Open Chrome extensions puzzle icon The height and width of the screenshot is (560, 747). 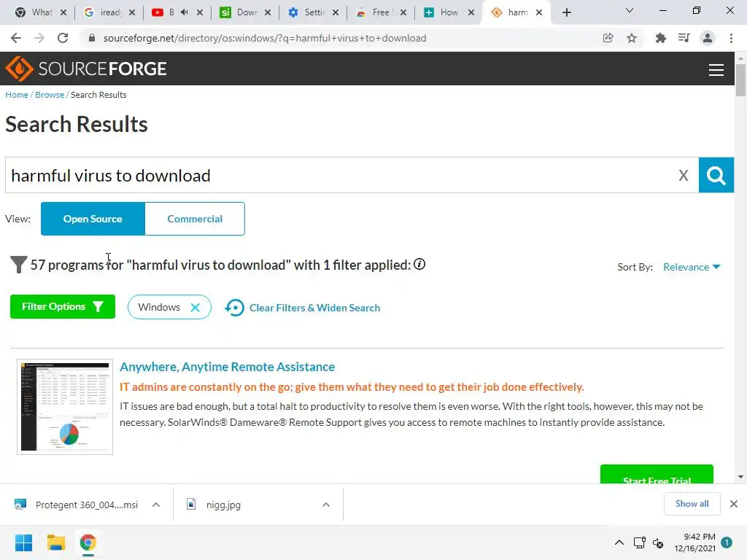[x=660, y=38]
